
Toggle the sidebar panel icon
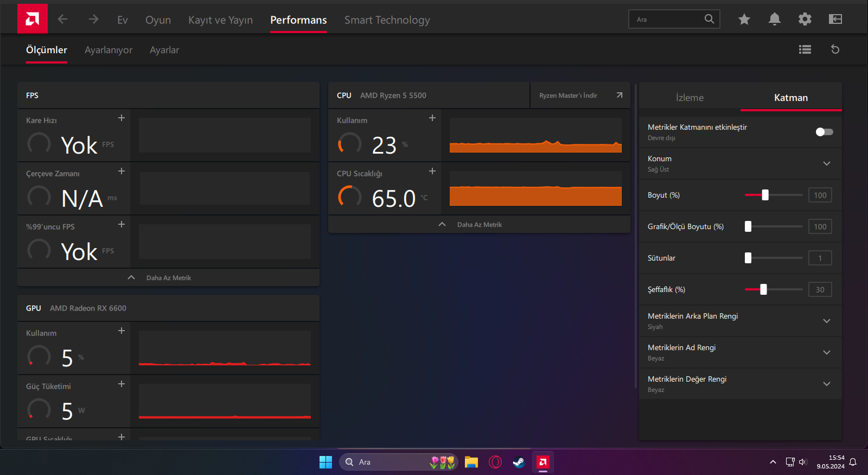coord(835,20)
